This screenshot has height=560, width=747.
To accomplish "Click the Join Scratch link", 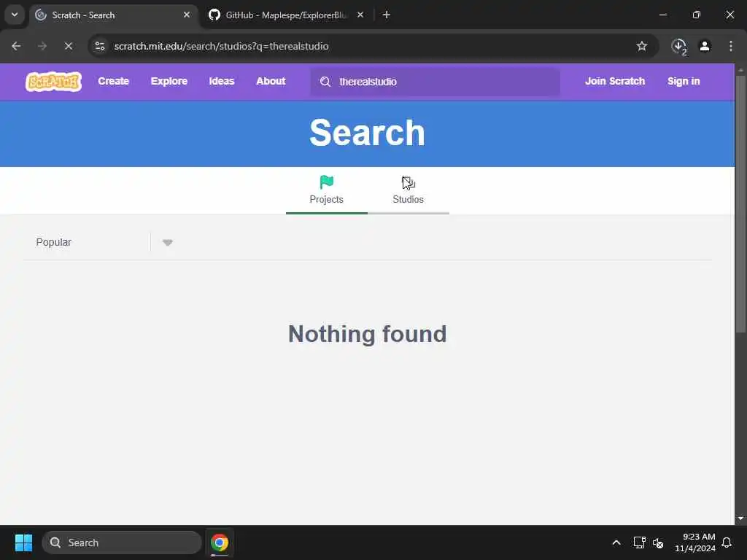I will [614, 82].
